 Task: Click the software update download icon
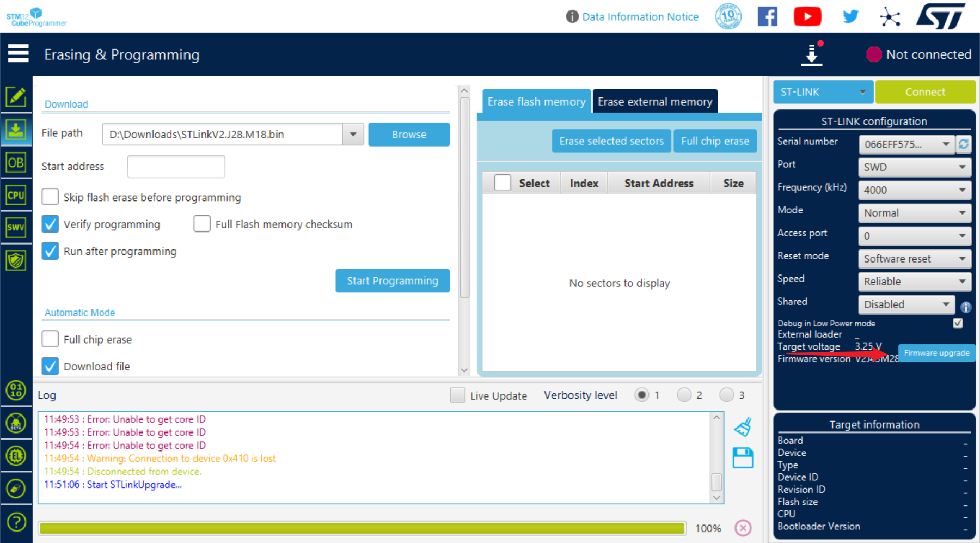tap(812, 54)
